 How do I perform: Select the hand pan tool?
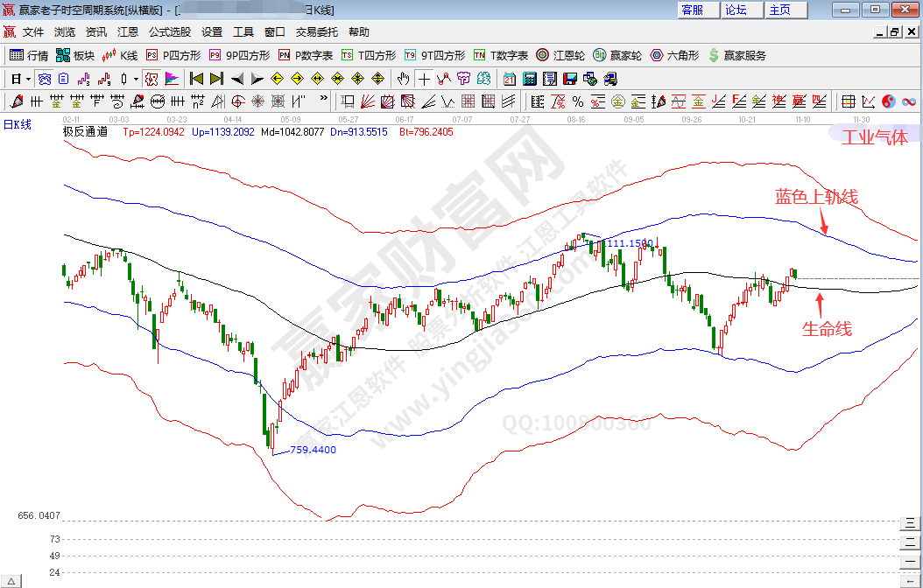pyautogui.click(x=403, y=79)
